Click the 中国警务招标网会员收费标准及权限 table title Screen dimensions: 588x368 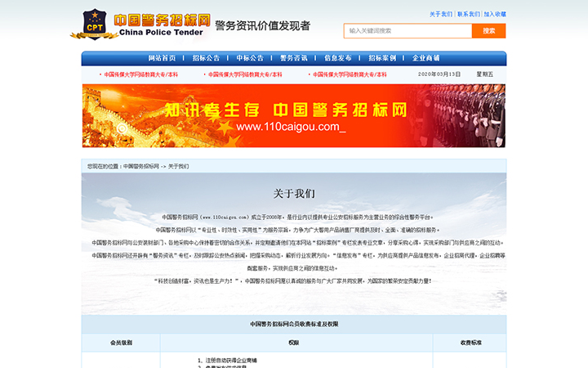pos(294,324)
